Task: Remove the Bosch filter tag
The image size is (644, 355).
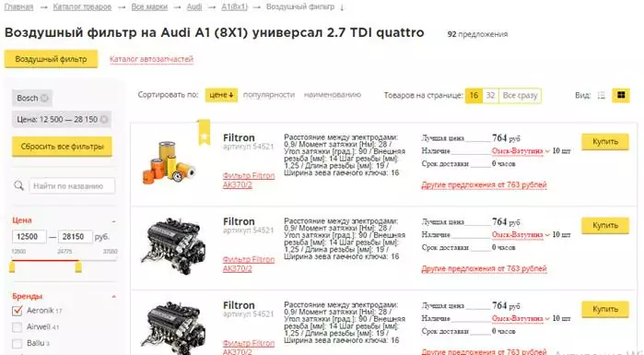Action: tap(44, 98)
